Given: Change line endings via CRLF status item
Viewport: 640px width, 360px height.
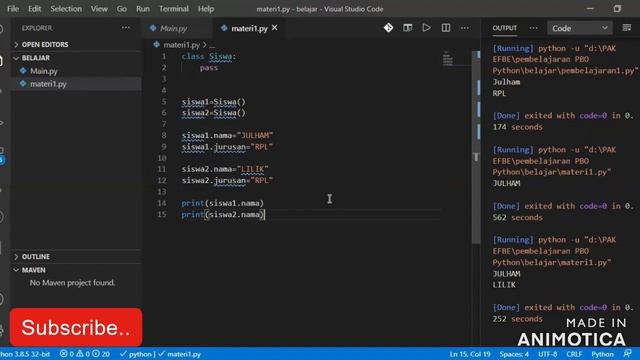Looking at the screenshot, I should click(574, 354).
